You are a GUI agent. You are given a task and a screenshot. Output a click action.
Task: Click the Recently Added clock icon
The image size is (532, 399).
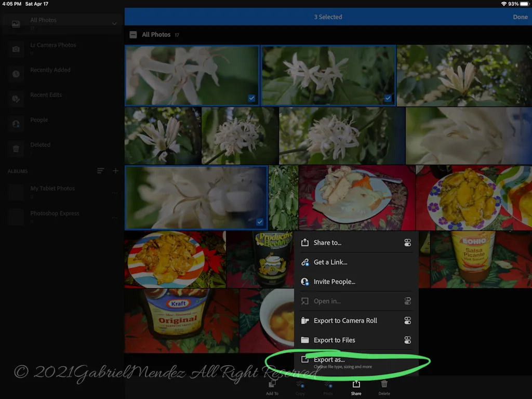(x=16, y=74)
